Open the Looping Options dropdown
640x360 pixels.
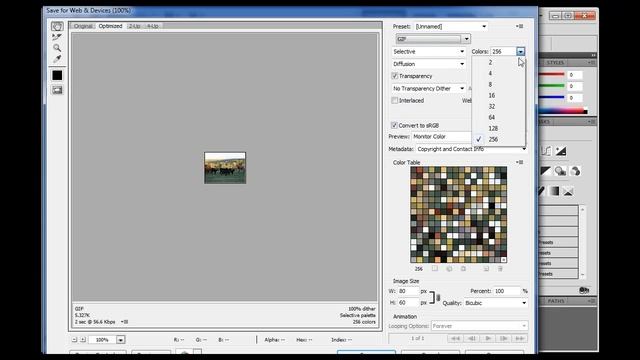pyautogui.click(x=480, y=326)
